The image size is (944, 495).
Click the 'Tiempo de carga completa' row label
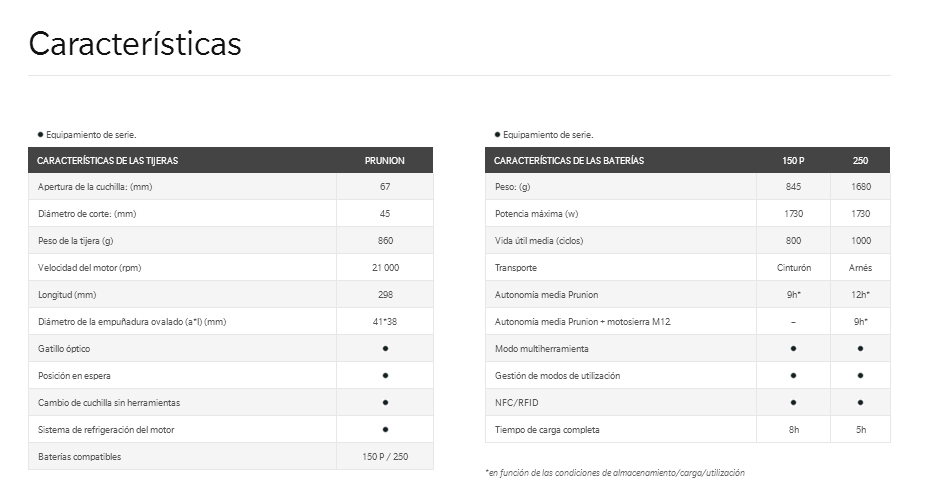[547, 429]
